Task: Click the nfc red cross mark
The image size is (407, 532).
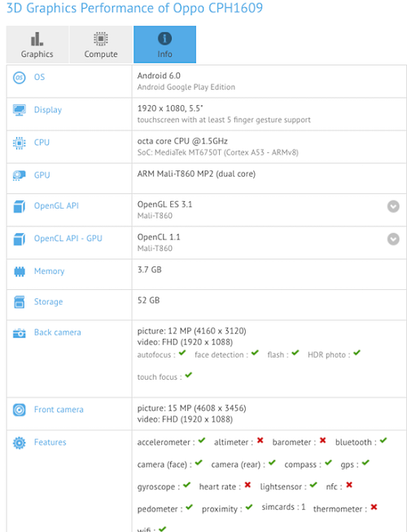Action: [349, 485]
